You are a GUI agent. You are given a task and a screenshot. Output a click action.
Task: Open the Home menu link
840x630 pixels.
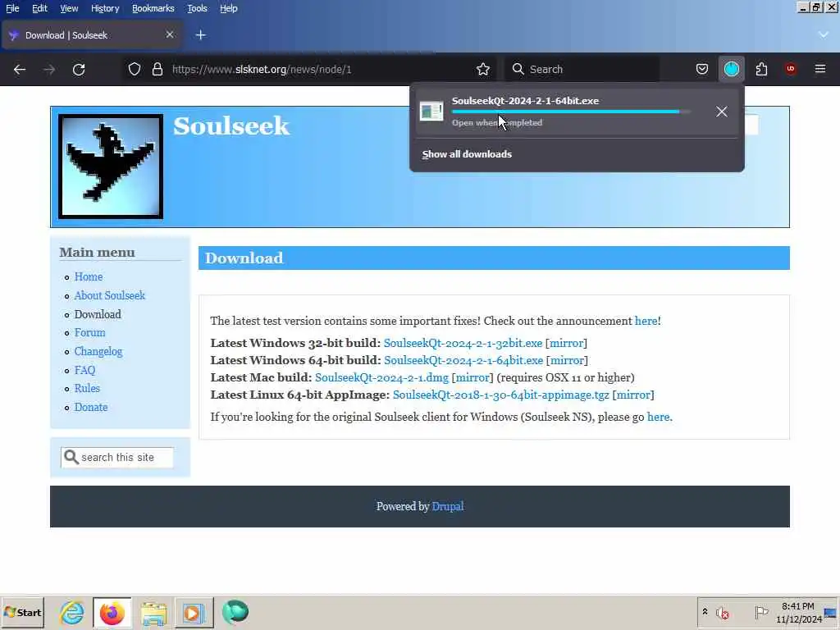pos(89,276)
